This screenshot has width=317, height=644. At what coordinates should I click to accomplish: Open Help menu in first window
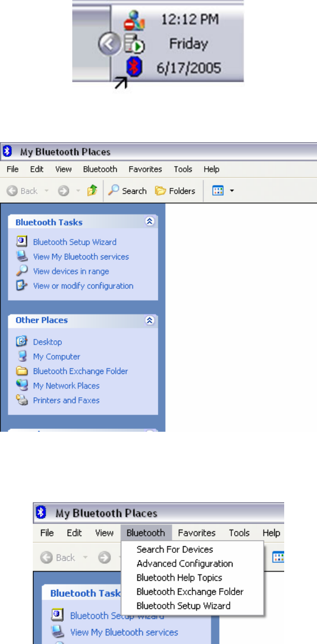pos(211,169)
